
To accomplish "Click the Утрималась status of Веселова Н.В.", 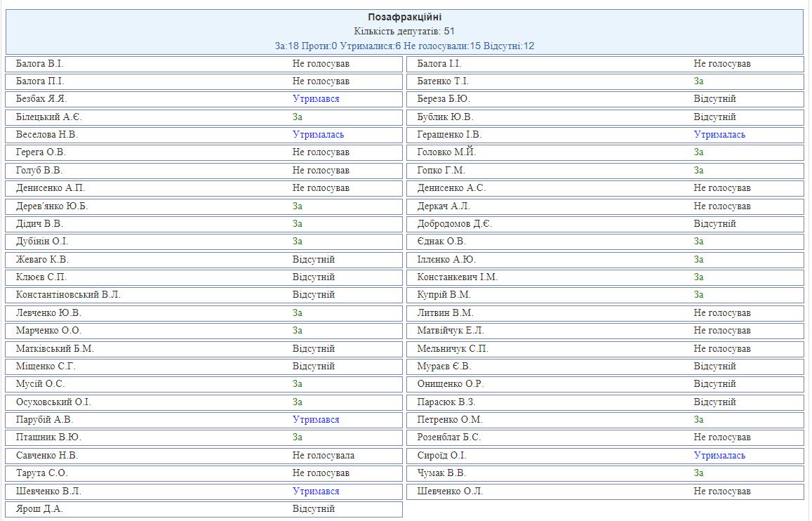I will click(x=318, y=135).
